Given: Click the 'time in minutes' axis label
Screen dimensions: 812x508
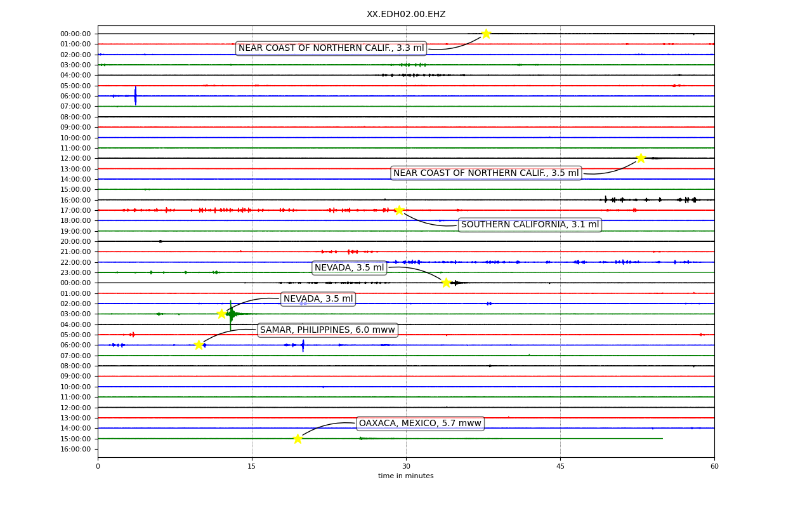Looking at the screenshot, I should [x=406, y=476].
